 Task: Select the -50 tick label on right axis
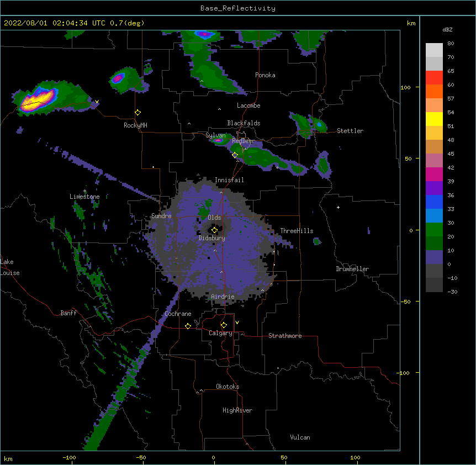[405, 302]
